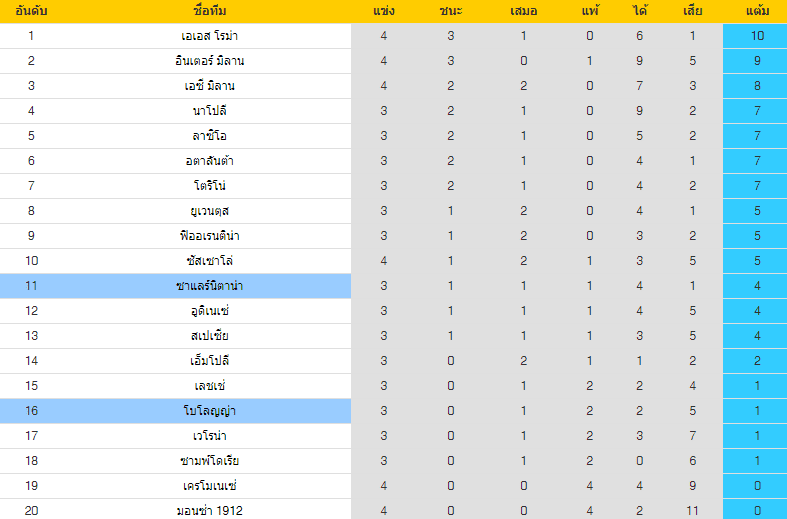The image size is (787, 519).
Task: Select the เครโมเนเซ่ team name
Action: pyautogui.click(x=209, y=486)
